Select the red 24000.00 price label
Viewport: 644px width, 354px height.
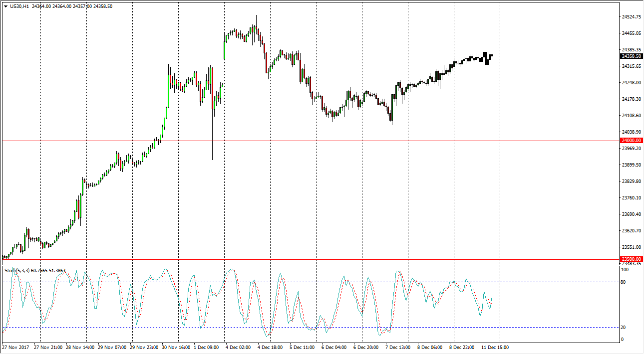[632, 141]
